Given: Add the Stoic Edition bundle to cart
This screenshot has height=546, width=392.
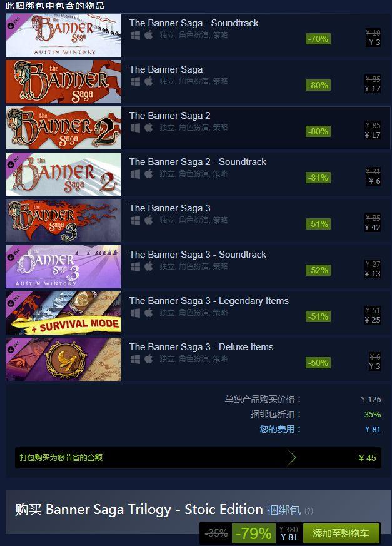Looking at the screenshot, I should [341, 533].
